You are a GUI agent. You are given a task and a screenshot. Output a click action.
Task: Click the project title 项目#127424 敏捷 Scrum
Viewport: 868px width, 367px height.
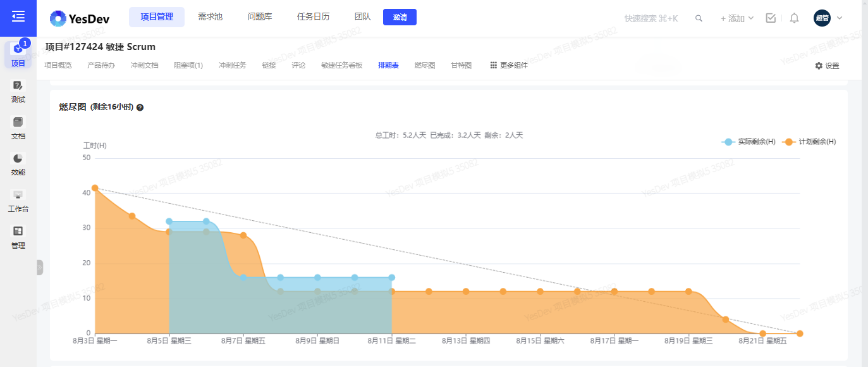[101, 47]
